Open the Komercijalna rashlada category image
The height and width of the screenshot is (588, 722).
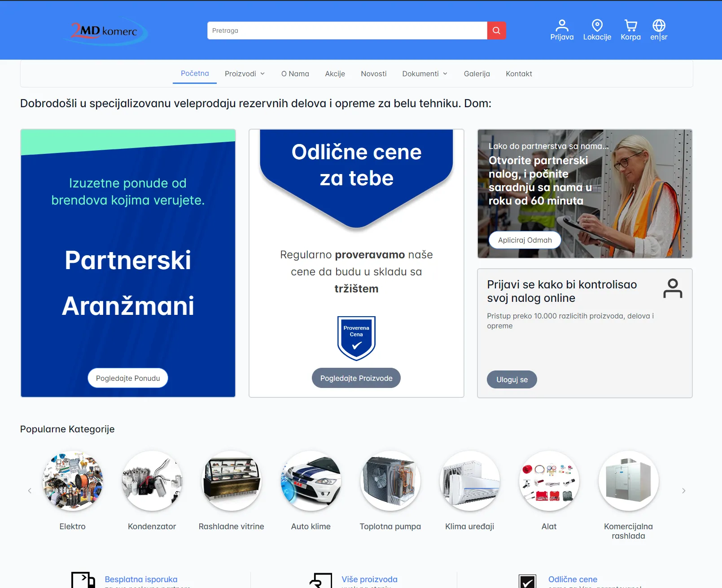pos(629,481)
